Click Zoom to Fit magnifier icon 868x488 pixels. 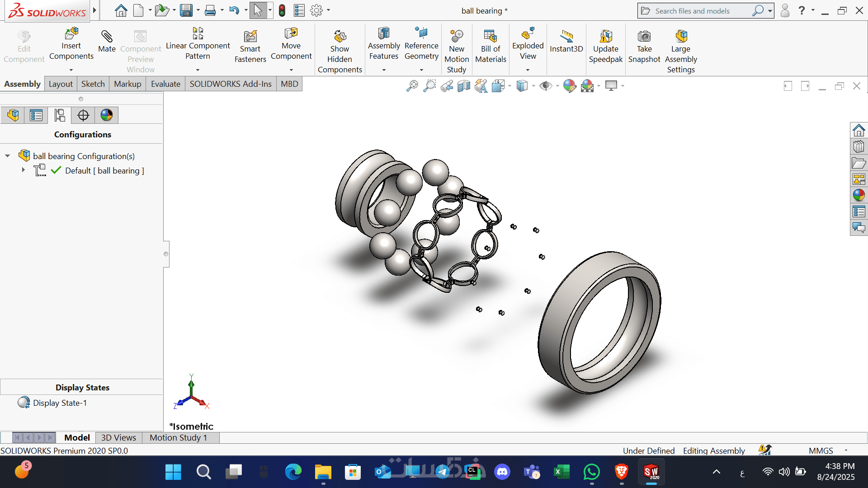coord(412,86)
